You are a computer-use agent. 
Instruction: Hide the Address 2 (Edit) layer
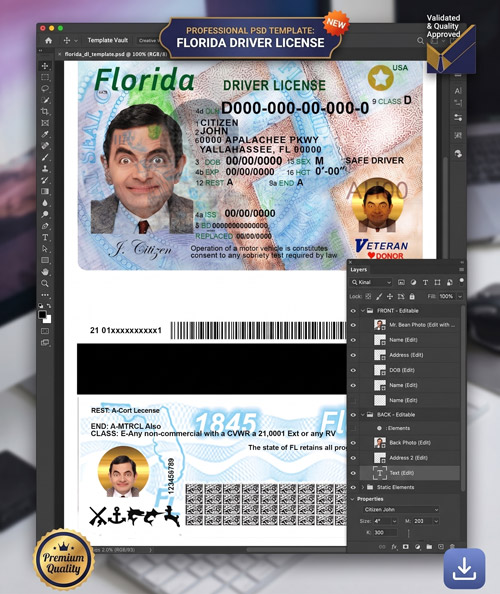[353, 458]
